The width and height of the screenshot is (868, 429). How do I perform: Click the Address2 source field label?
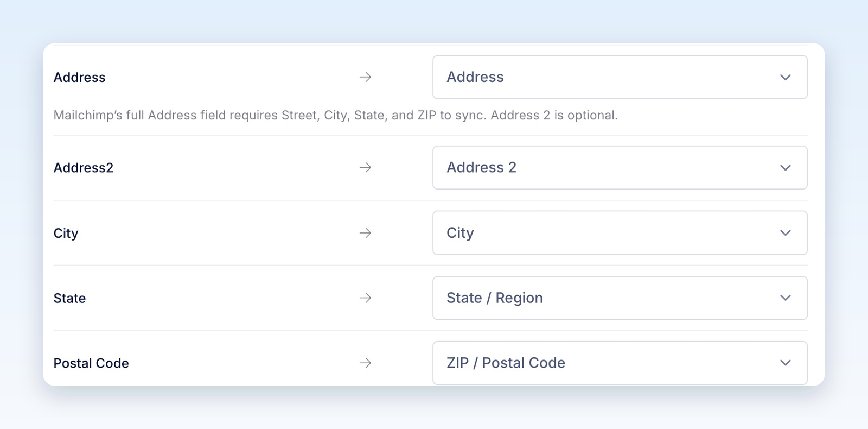[x=84, y=168]
